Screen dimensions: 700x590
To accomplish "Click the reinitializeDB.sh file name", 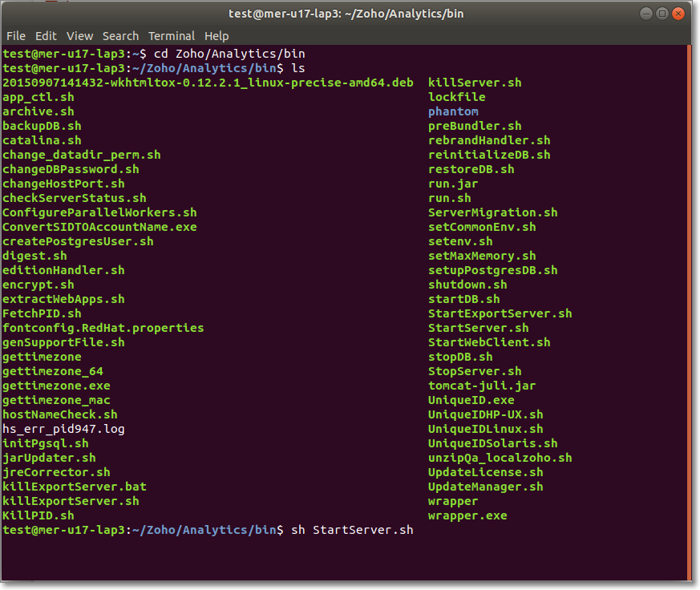I will (489, 155).
